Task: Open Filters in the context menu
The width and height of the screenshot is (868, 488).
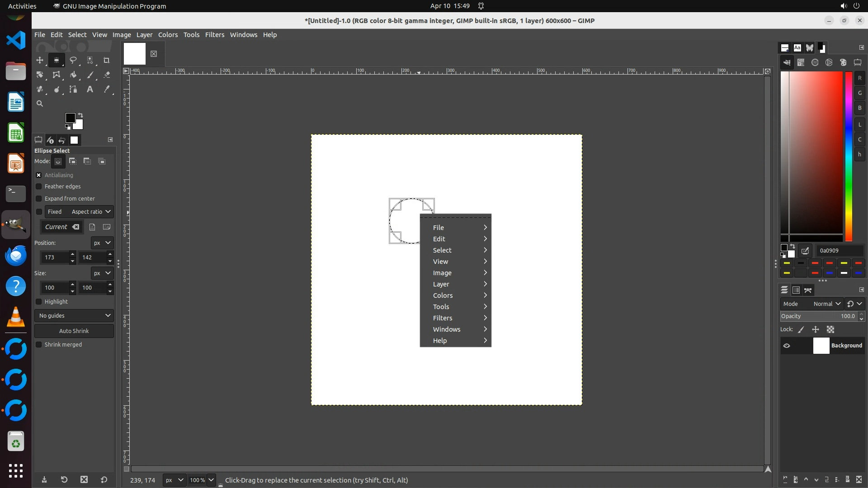Action: 443,318
